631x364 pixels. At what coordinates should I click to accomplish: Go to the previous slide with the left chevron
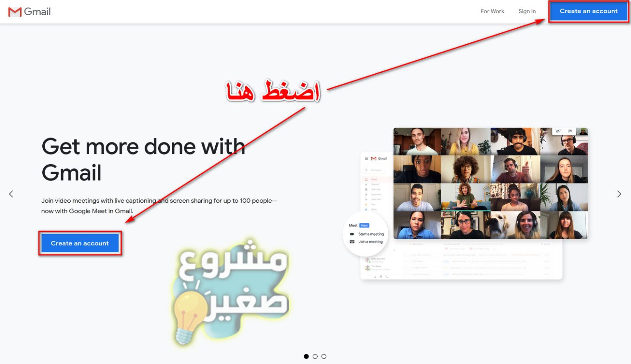point(11,194)
